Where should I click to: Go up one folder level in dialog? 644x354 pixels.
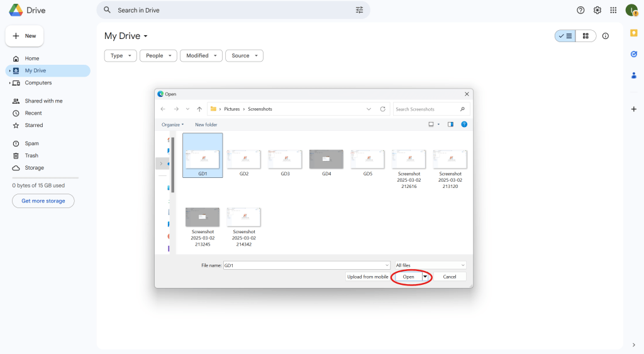pos(199,109)
